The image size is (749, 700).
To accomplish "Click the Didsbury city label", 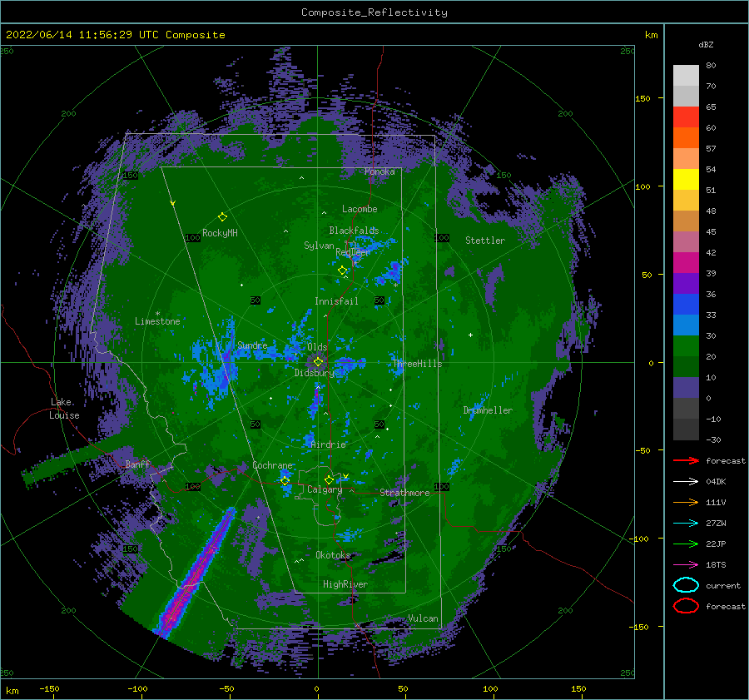I will tap(315, 373).
